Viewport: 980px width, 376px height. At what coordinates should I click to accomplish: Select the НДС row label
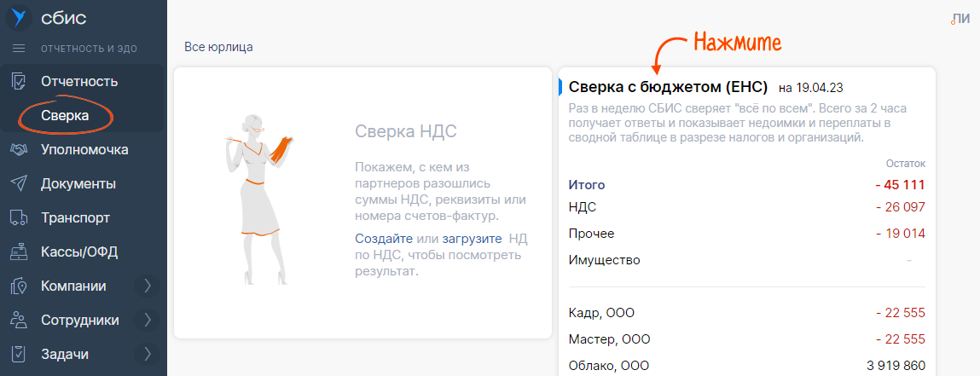coord(583,206)
